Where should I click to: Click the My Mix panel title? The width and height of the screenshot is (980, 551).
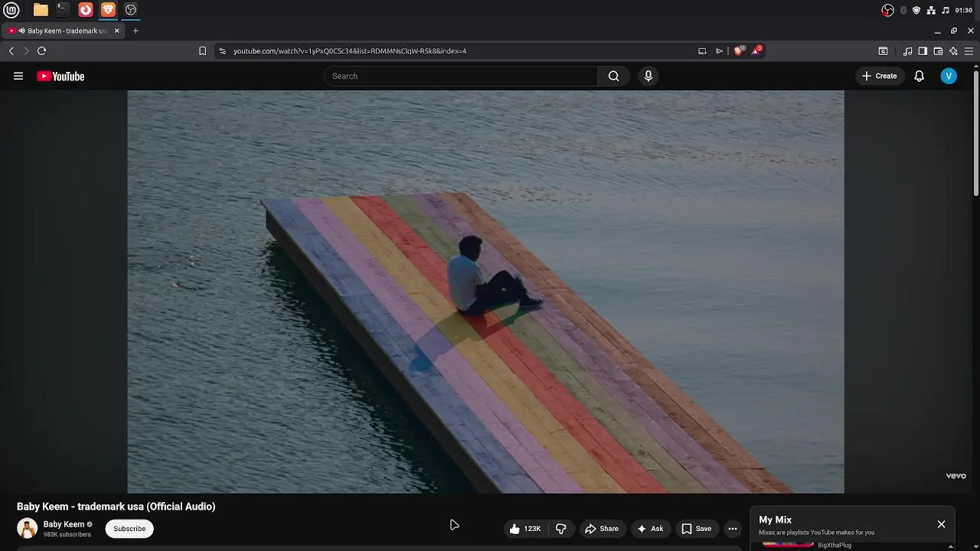click(775, 520)
